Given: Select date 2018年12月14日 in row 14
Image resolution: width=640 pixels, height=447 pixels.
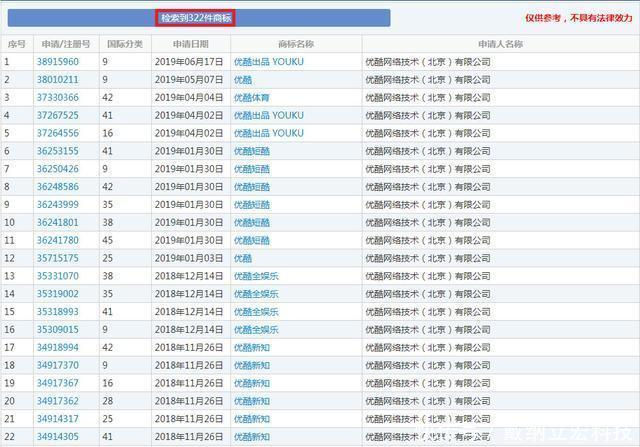Looking at the screenshot, I should (189, 294).
